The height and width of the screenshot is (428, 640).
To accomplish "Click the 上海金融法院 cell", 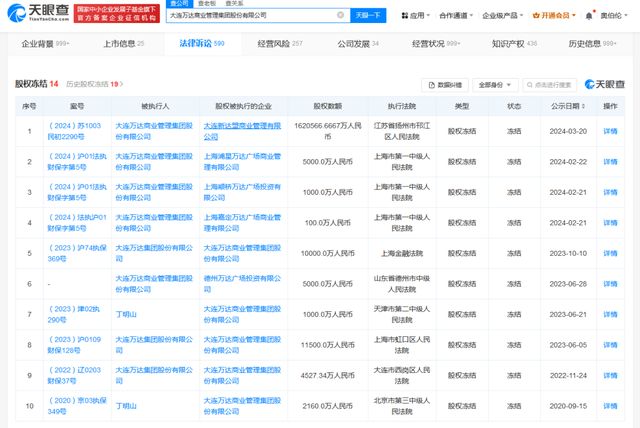I will pos(402,253).
